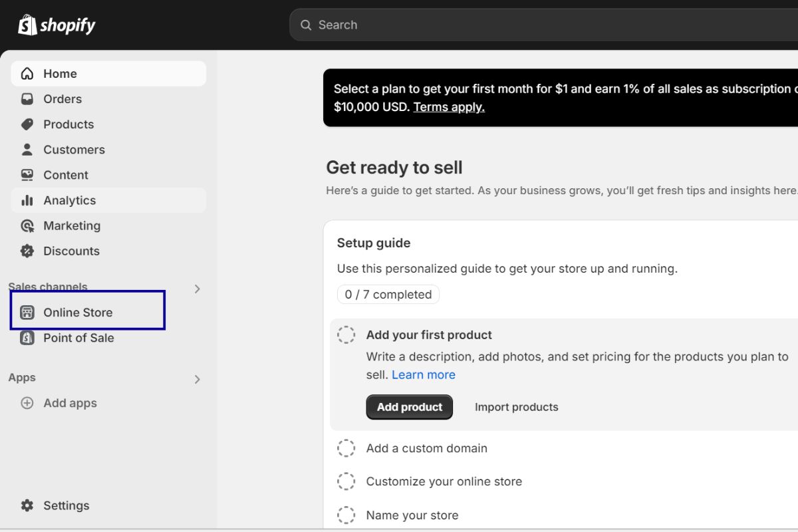
Task: Check the 'Name your store' circle
Action: 346,515
